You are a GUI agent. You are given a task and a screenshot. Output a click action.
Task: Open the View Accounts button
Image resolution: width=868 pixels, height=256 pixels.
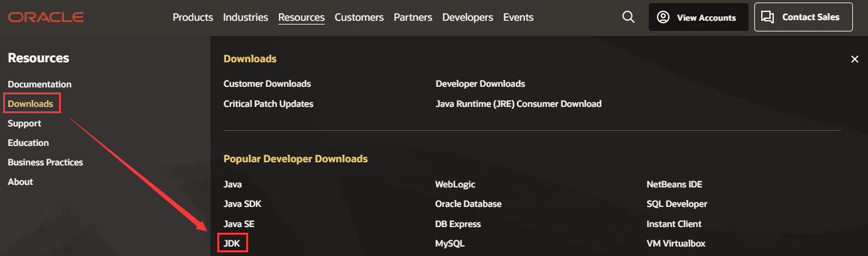click(698, 18)
